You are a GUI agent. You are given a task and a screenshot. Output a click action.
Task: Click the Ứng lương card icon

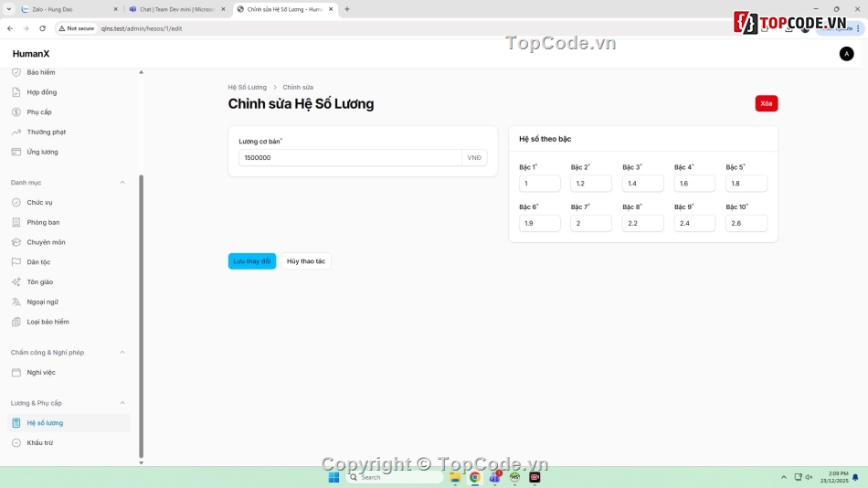coord(16,152)
